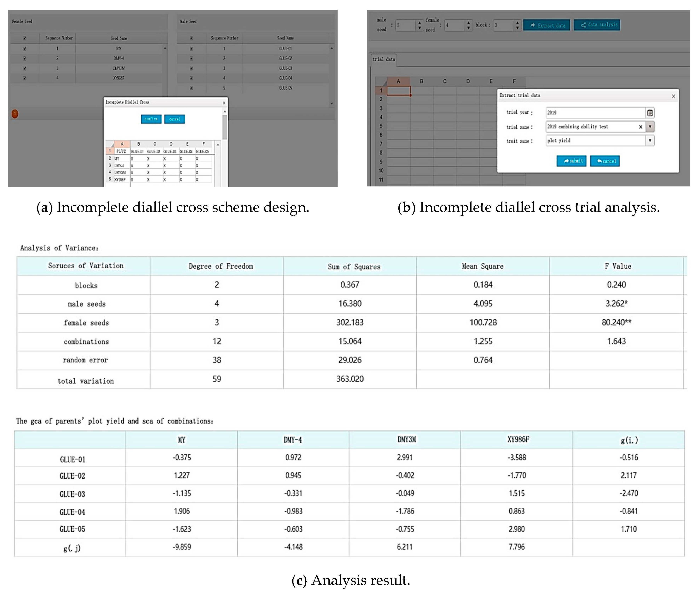Screen dimensions: 700x591
Task: Uncheck the XY986F female seed row
Action: (25, 78)
